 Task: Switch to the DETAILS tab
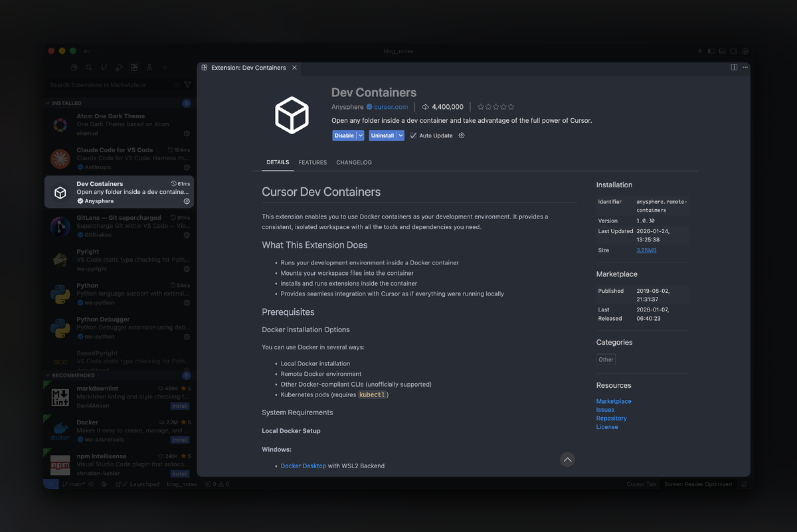click(x=278, y=163)
